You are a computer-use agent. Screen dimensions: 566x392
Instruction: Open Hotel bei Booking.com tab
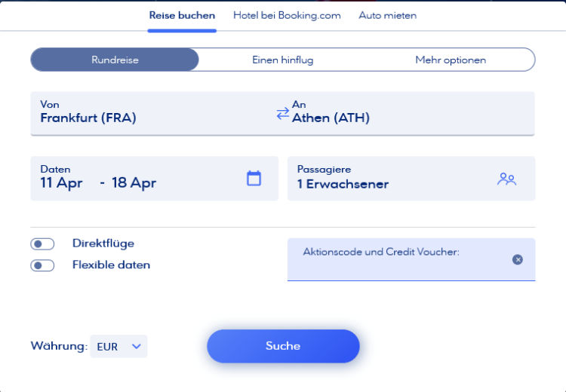pos(287,15)
